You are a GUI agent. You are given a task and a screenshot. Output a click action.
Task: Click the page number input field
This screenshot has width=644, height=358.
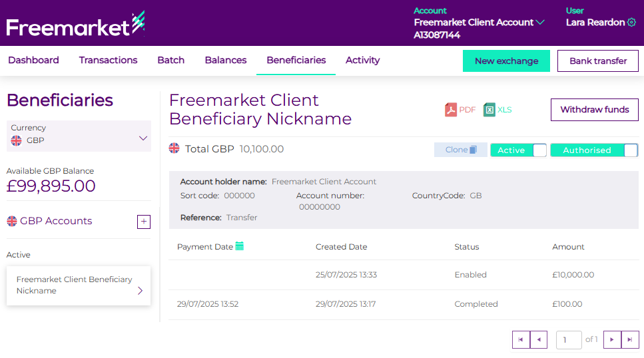pyautogui.click(x=568, y=339)
